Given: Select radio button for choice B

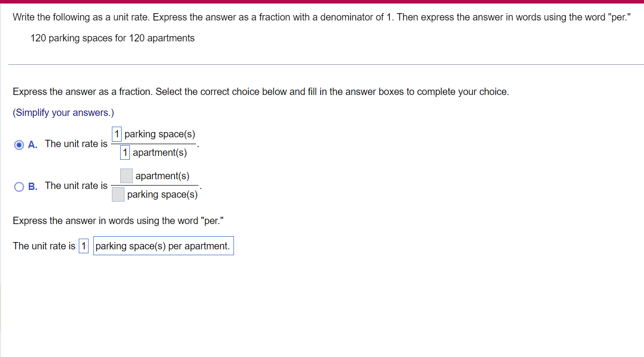Looking at the screenshot, I should coord(18,187).
